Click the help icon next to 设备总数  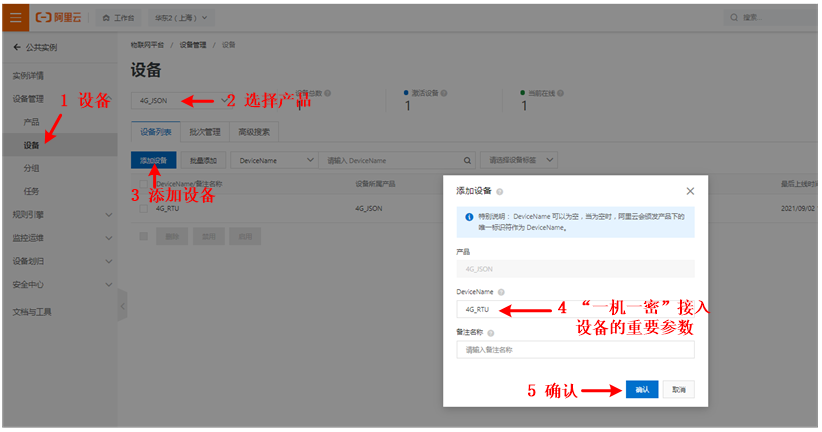click(x=328, y=93)
